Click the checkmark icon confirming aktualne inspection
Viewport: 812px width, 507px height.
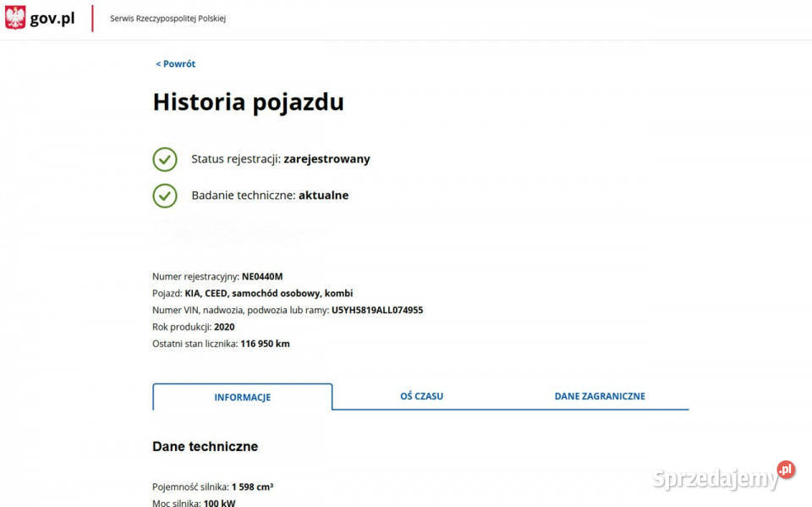(165, 196)
